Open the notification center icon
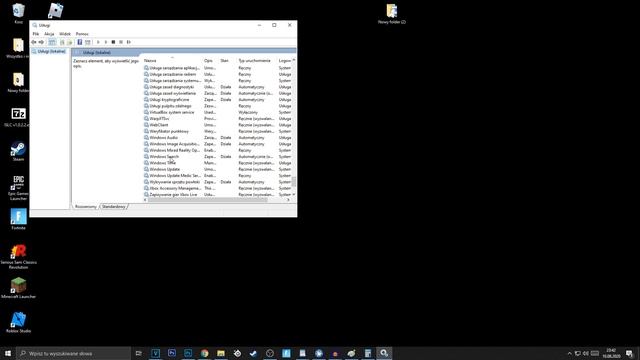Image resolution: width=640 pixels, height=360 pixels. click(629, 353)
